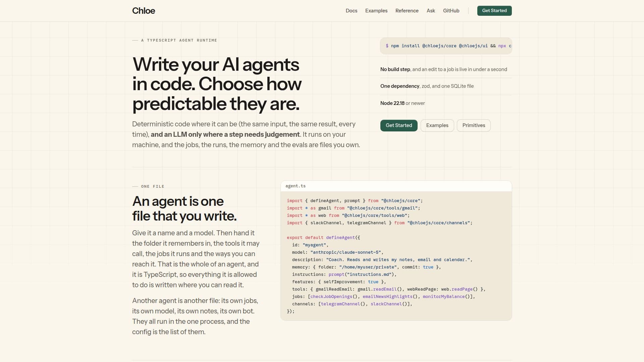Click the 'No build step' feature line
The width and height of the screenshot is (644, 362).
(x=443, y=69)
